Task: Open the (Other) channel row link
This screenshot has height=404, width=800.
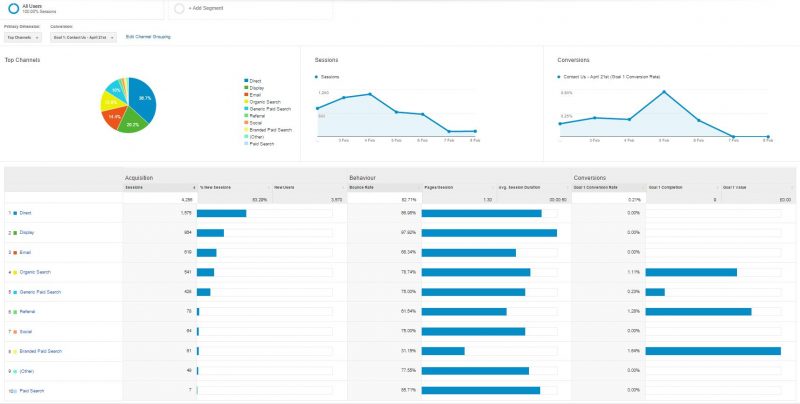Action: coord(27,371)
